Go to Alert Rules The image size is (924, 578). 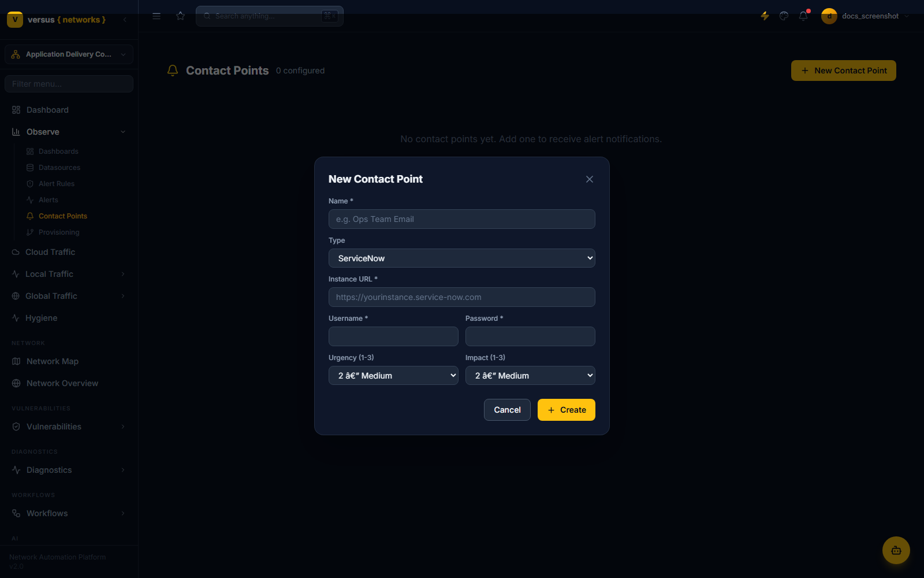click(57, 184)
